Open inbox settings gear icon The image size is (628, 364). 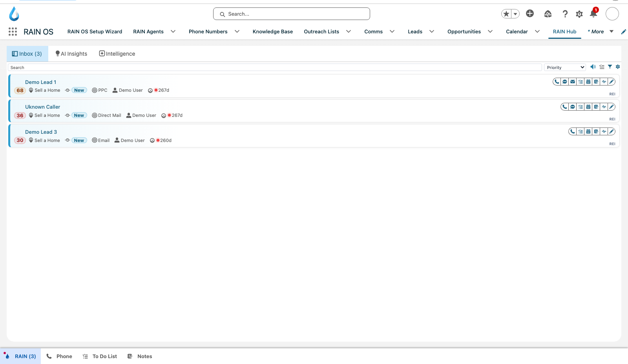(618, 67)
